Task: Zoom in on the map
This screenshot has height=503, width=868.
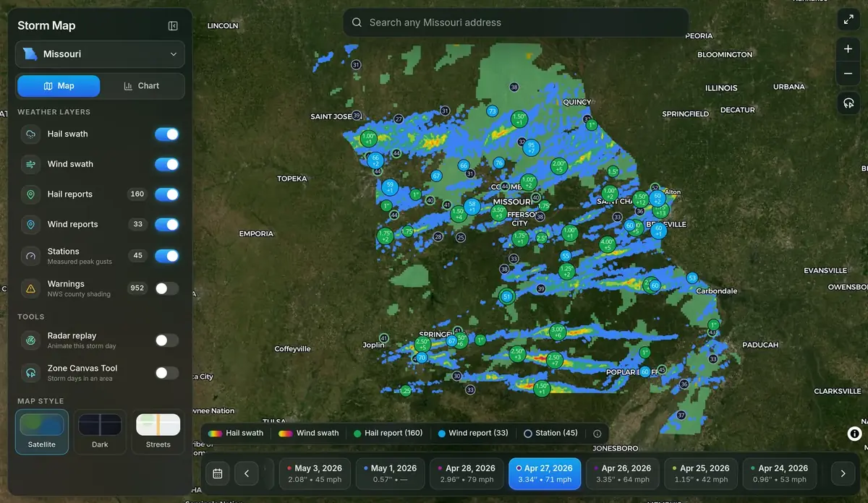Action: pyautogui.click(x=848, y=49)
